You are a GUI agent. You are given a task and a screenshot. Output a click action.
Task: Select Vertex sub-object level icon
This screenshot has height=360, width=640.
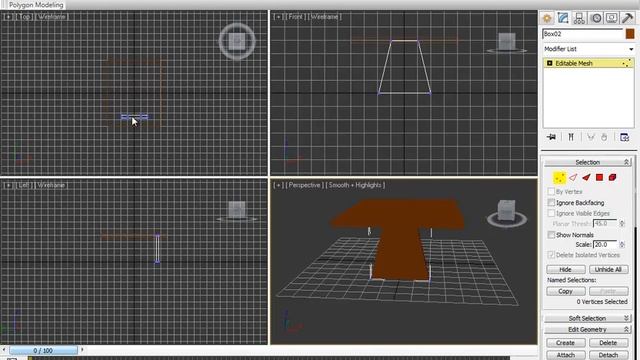tap(559, 178)
